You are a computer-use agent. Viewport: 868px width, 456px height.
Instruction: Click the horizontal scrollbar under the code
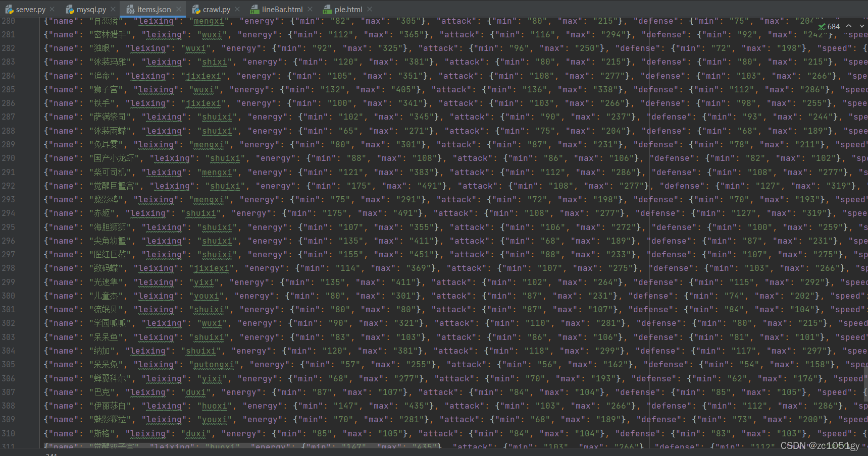[242, 445]
